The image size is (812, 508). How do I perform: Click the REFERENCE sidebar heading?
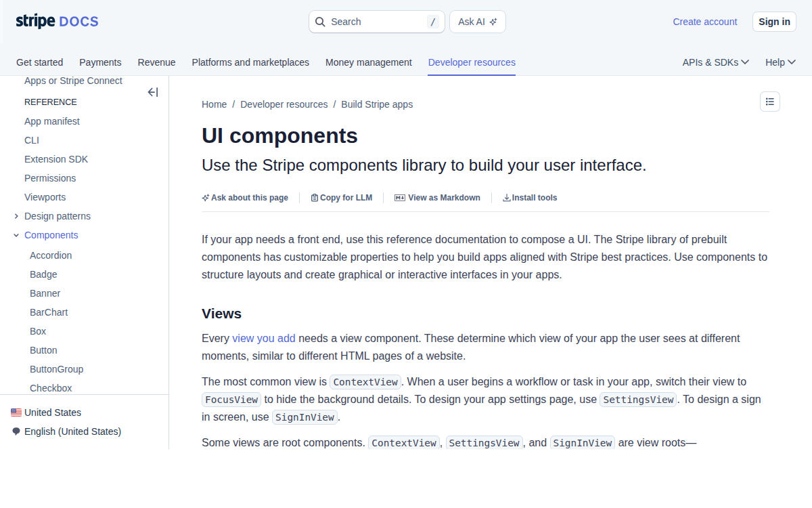point(51,102)
